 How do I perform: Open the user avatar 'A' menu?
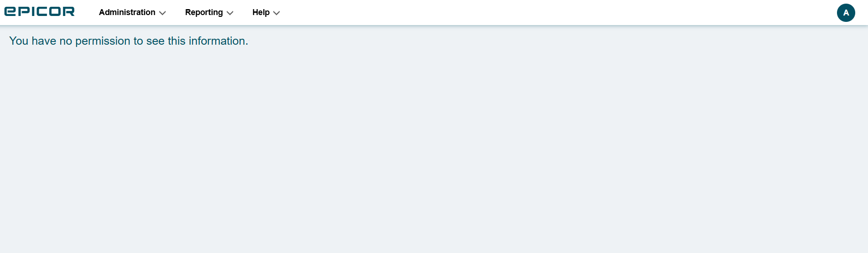pyautogui.click(x=846, y=13)
